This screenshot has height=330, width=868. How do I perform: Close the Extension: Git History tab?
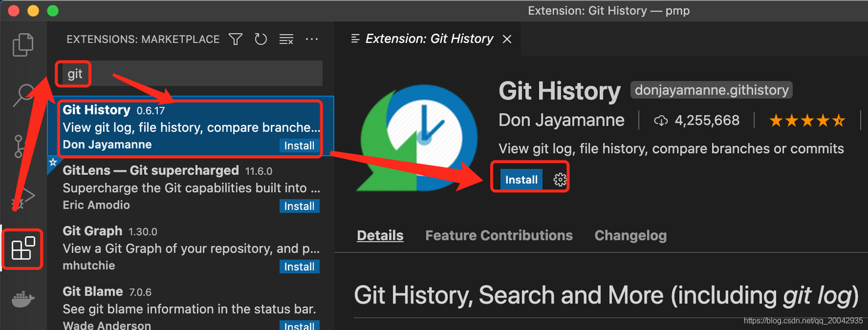click(507, 39)
